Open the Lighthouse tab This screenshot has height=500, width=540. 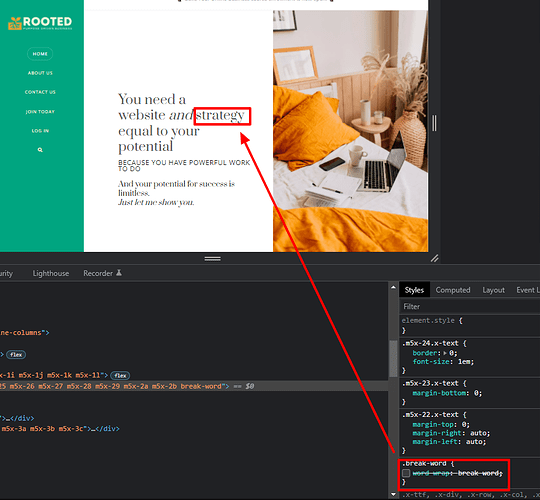coord(51,273)
